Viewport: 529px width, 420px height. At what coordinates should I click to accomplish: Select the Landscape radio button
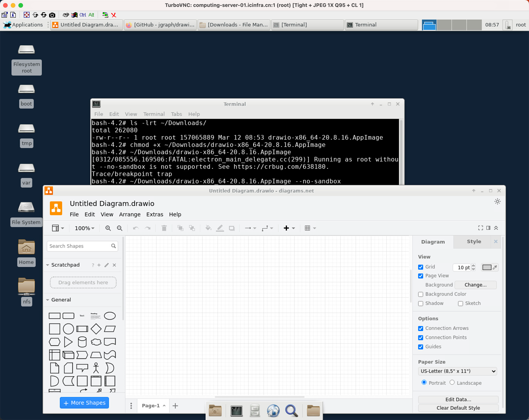click(452, 382)
